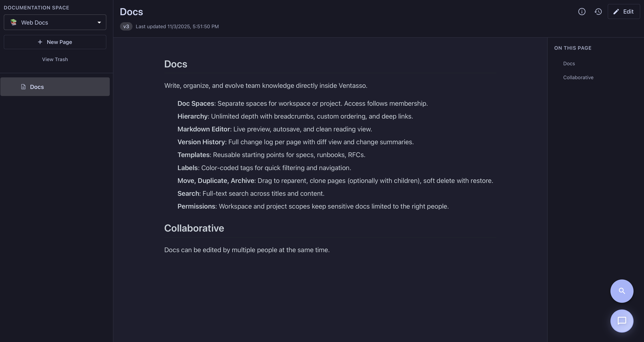Viewport: 644px width, 342px height.
Task: Open View Trash
Action: pyautogui.click(x=55, y=59)
